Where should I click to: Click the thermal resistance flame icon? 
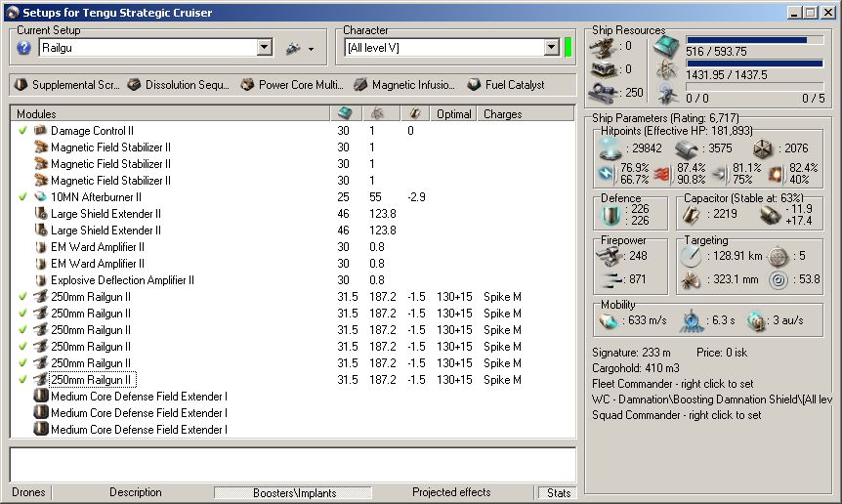click(662, 173)
